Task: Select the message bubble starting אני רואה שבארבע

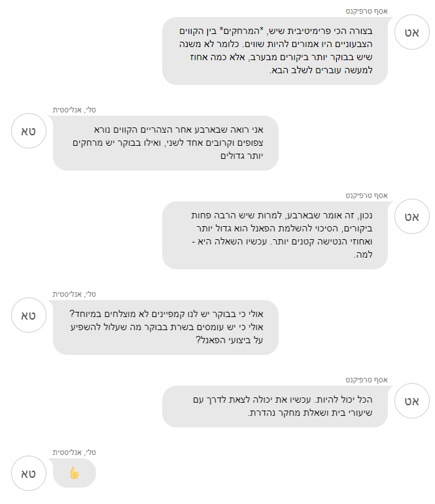Action: [x=165, y=143]
